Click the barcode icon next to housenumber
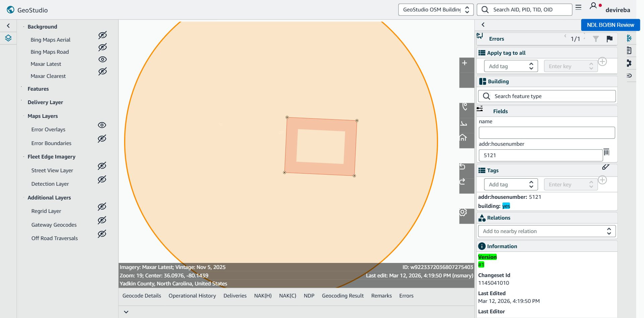The image size is (644, 318). pos(606,152)
